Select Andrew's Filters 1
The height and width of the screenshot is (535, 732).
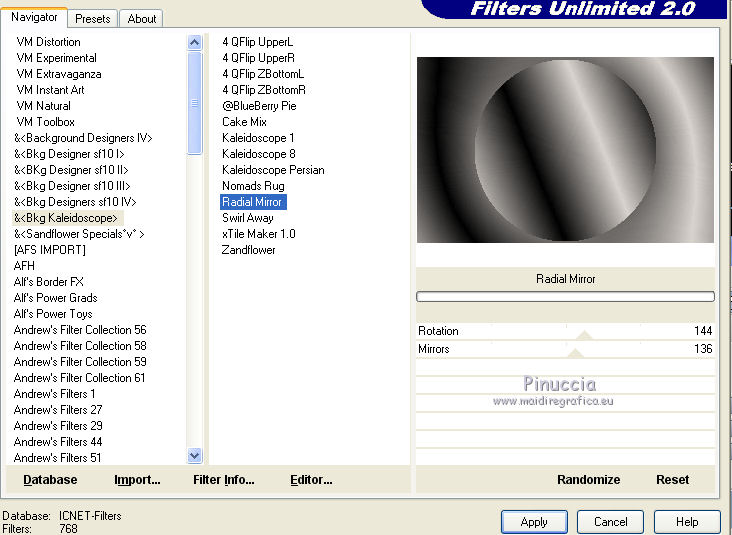tap(54, 394)
